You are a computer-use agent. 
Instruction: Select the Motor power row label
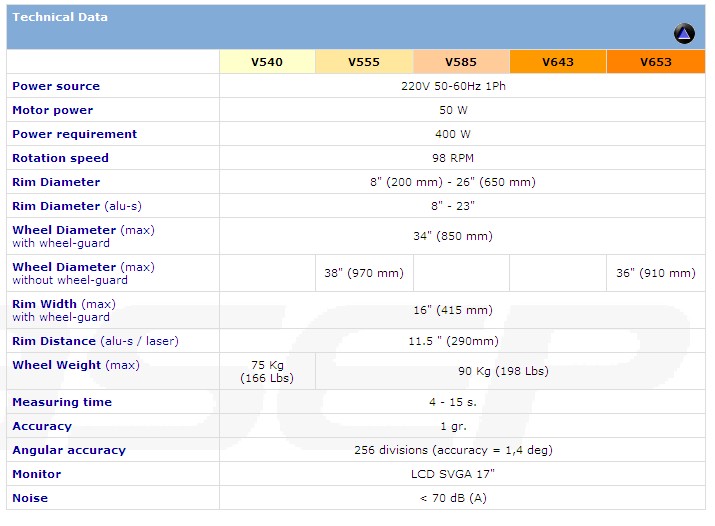pyautogui.click(x=52, y=110)
